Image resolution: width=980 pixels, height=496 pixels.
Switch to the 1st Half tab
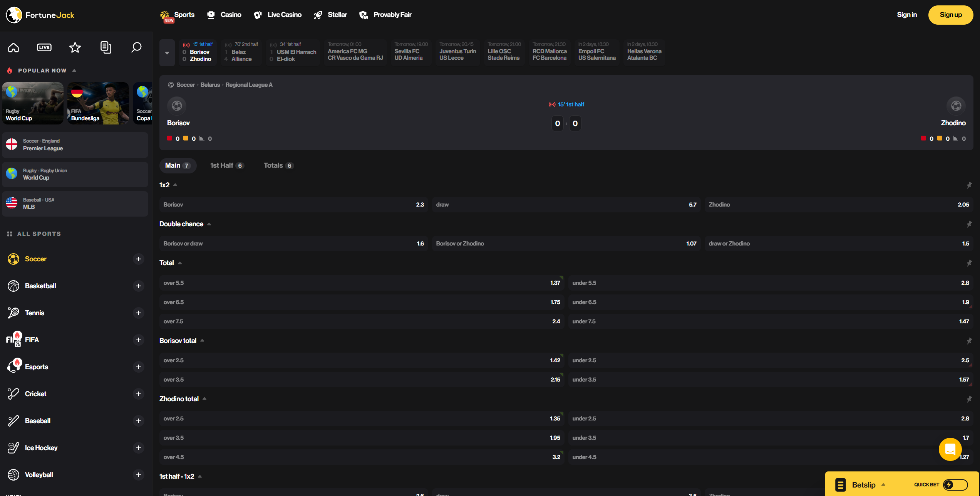coord(227,165)
